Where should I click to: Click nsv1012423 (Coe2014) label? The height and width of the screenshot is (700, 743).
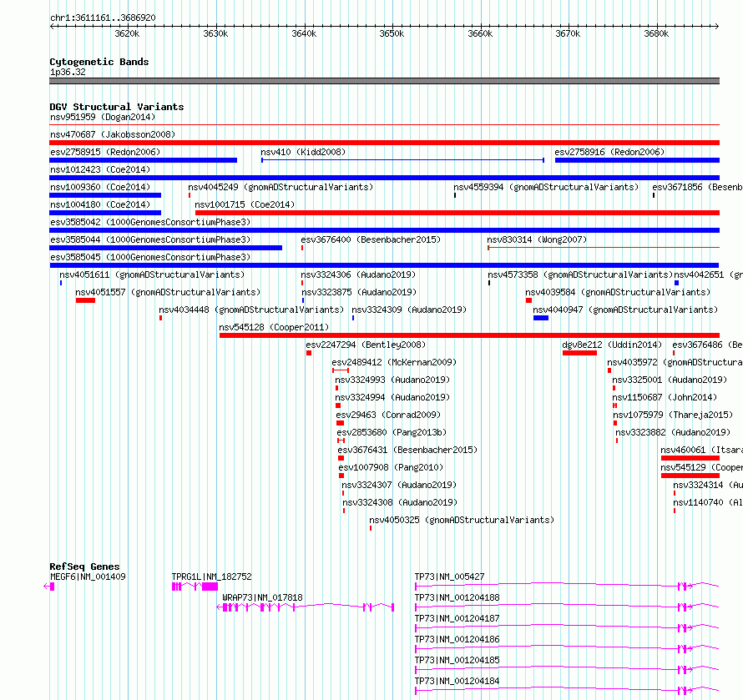coord(100,169)
